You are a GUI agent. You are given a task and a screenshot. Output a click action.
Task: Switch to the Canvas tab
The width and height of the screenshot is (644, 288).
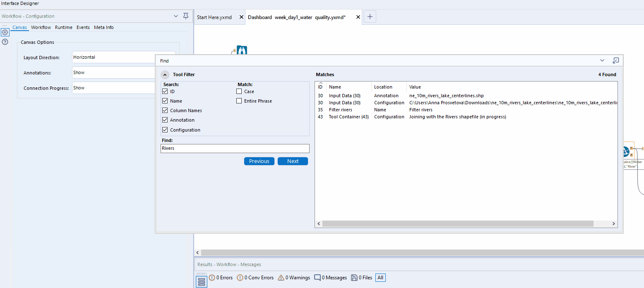coord(19,27)
